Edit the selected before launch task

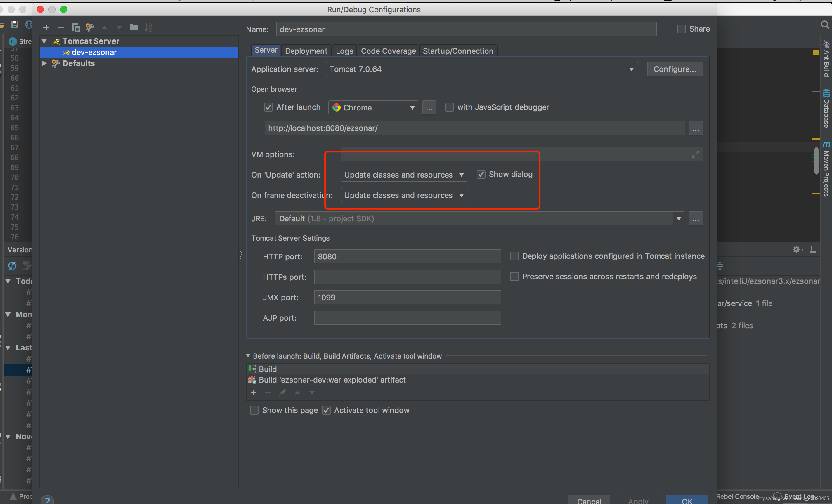click(282, 392)
